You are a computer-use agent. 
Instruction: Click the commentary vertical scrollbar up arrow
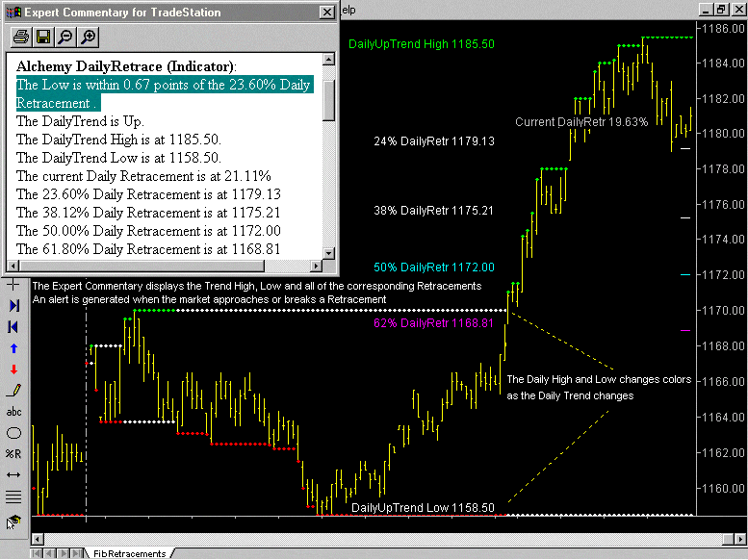[328, 59]
